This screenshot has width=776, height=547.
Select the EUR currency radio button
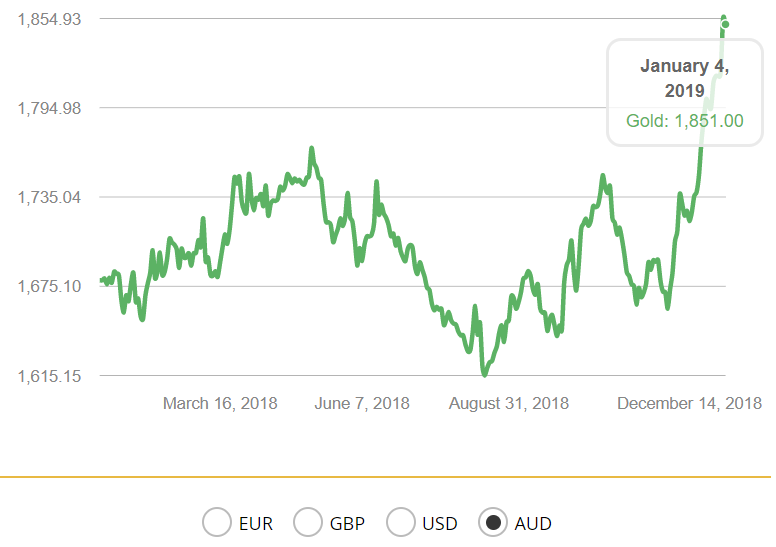pyautogui.click(x=216, y=523)
